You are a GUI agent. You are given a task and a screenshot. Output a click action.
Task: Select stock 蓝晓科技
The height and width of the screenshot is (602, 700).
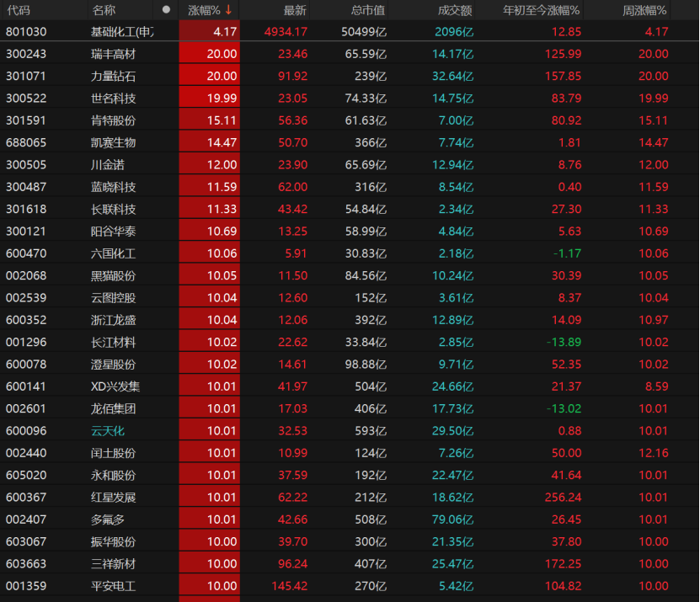(113, 187)
